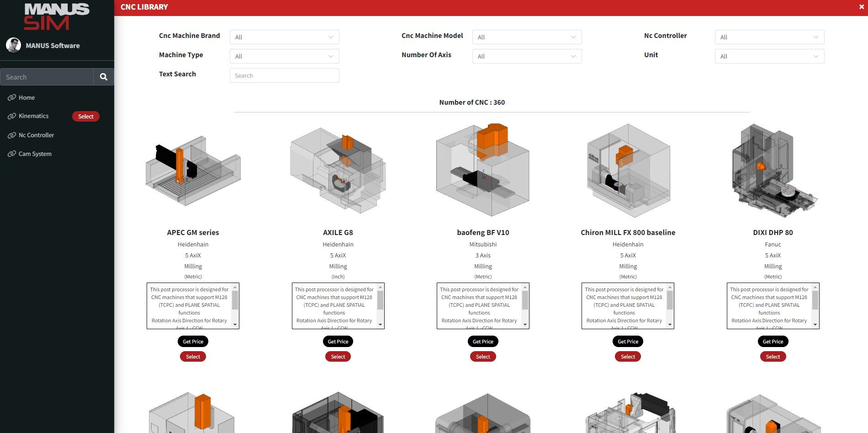
Task: Get price for AXILE G8
Action: 338,342
